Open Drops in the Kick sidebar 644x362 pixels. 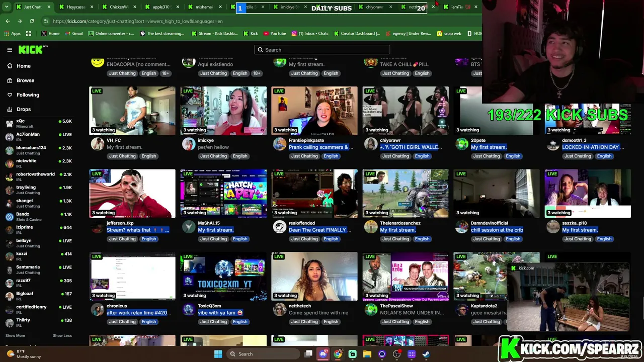coord(24,109)
